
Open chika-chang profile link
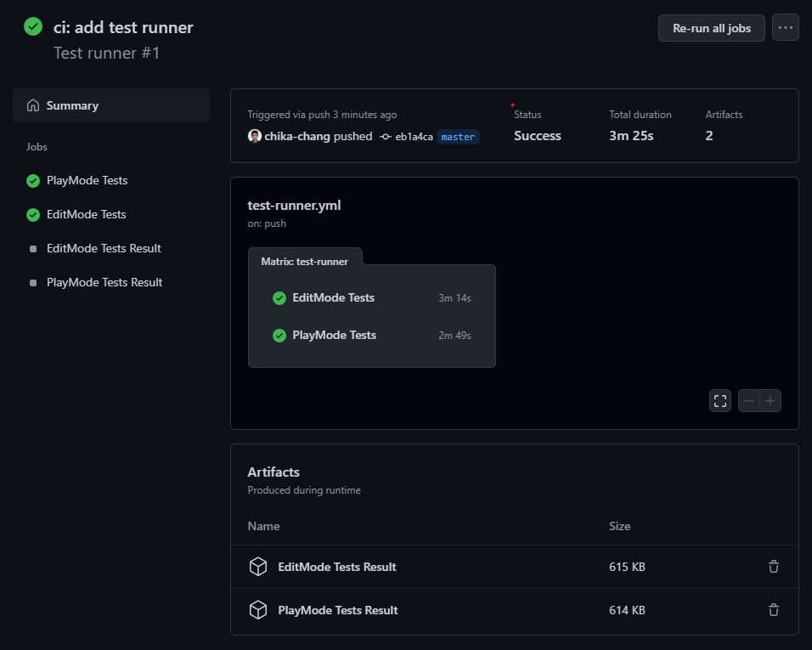pos(297,136)
